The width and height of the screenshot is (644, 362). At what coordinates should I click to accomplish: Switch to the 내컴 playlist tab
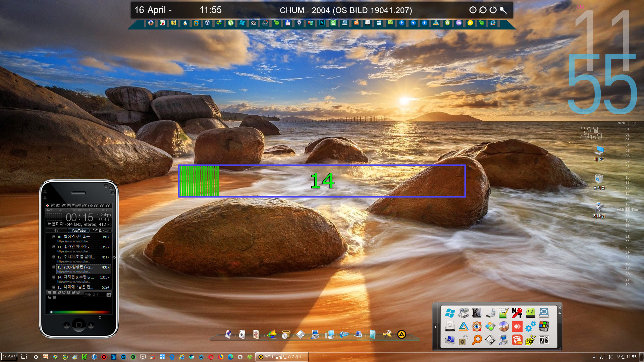point(57,231)
